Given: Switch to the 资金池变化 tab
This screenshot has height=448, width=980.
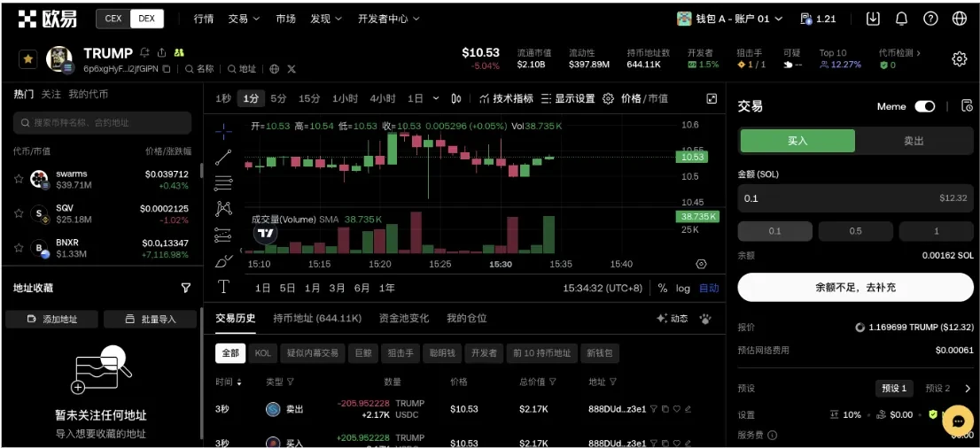Looking at the screenshot, I should [403, 319].
